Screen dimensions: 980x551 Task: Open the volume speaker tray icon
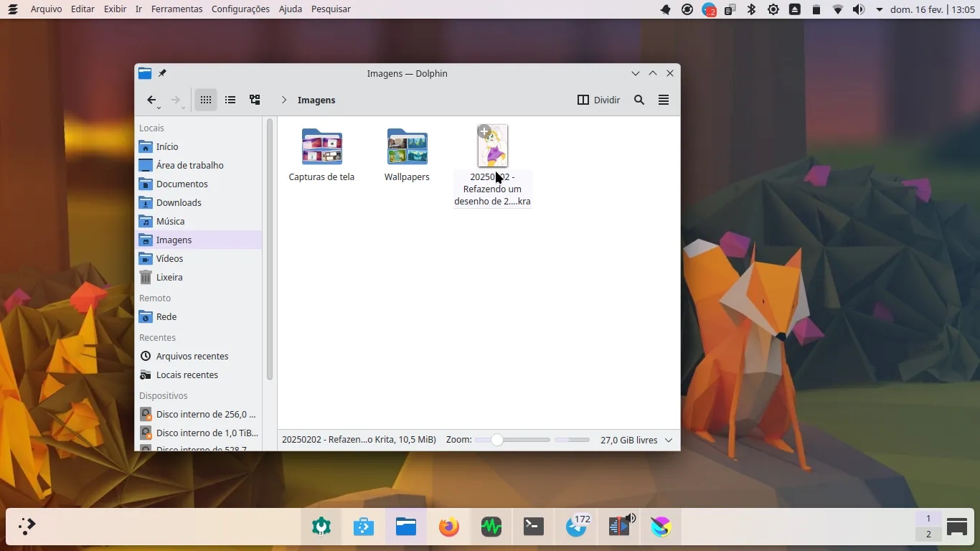[859, 9]
